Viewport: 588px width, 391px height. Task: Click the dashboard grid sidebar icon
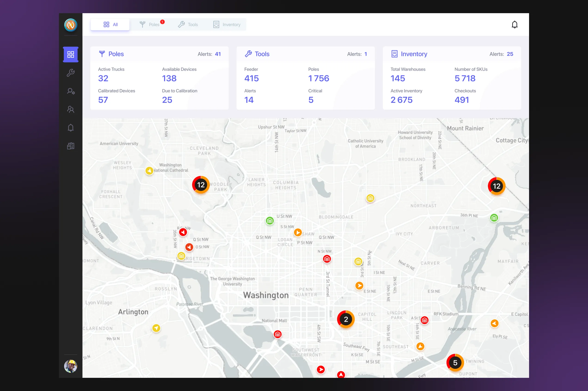70,54
